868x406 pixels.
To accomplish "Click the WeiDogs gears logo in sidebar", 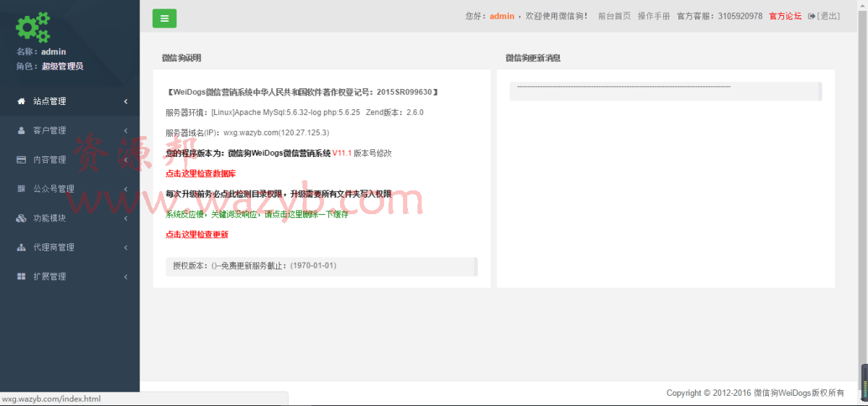I will [33, 27].
